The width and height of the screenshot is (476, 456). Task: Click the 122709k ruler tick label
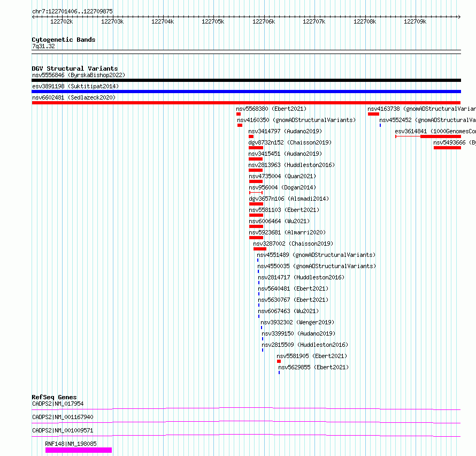point(414,21)
